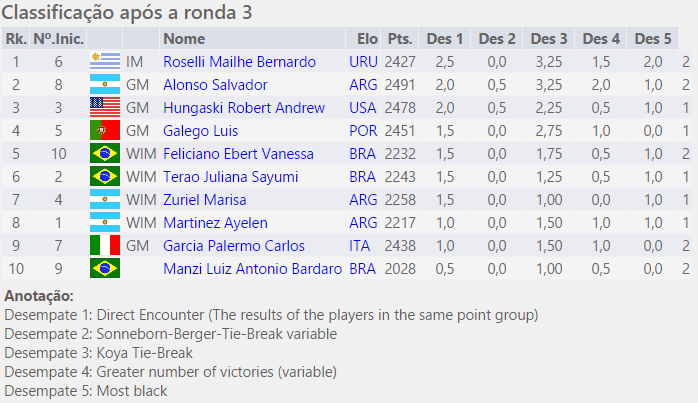This screenshot has height=403, width=698.
Task: Click the Garcia Palermo Carlos name link
Action: click(233, 246)
